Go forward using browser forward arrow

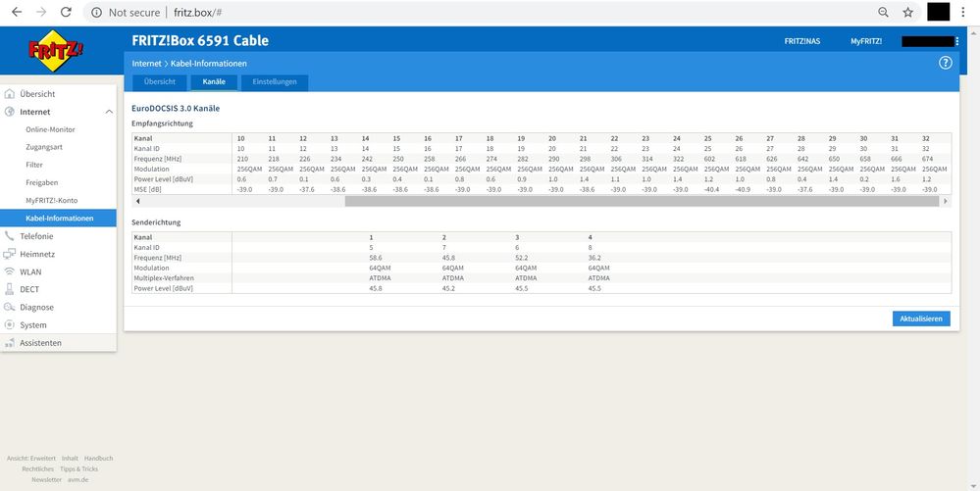pos(41,12)
